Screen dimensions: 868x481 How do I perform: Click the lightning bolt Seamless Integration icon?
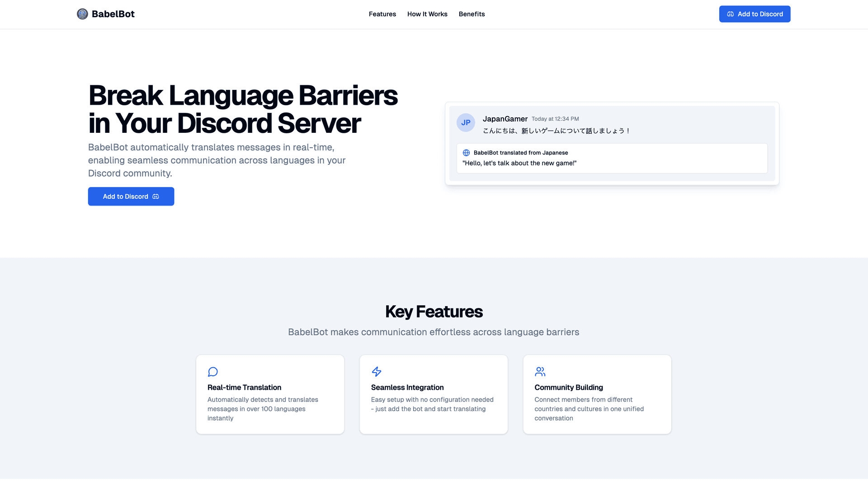click(377, 372)
